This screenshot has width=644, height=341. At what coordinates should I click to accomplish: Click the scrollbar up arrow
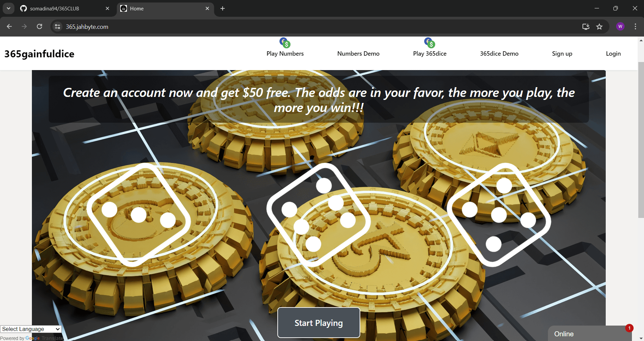pos(641,40)
